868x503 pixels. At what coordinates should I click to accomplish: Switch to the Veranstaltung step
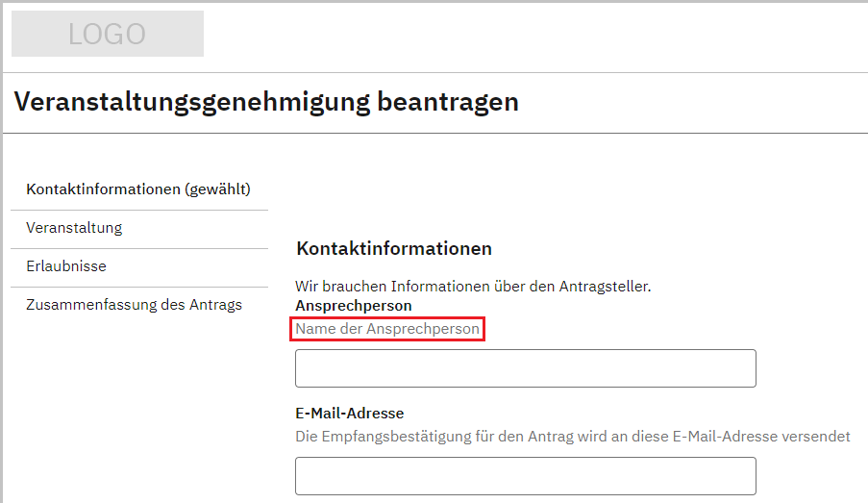click(74, 228)
